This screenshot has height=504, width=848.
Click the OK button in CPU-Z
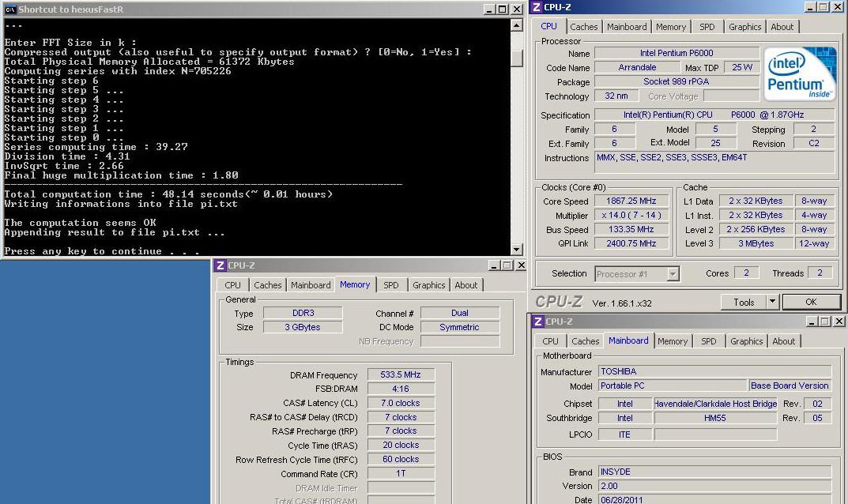(811, 302)
